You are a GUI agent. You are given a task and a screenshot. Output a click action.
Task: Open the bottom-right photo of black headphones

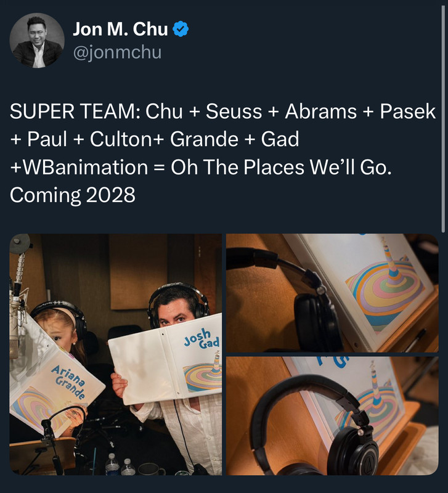[x=332, y=416]
